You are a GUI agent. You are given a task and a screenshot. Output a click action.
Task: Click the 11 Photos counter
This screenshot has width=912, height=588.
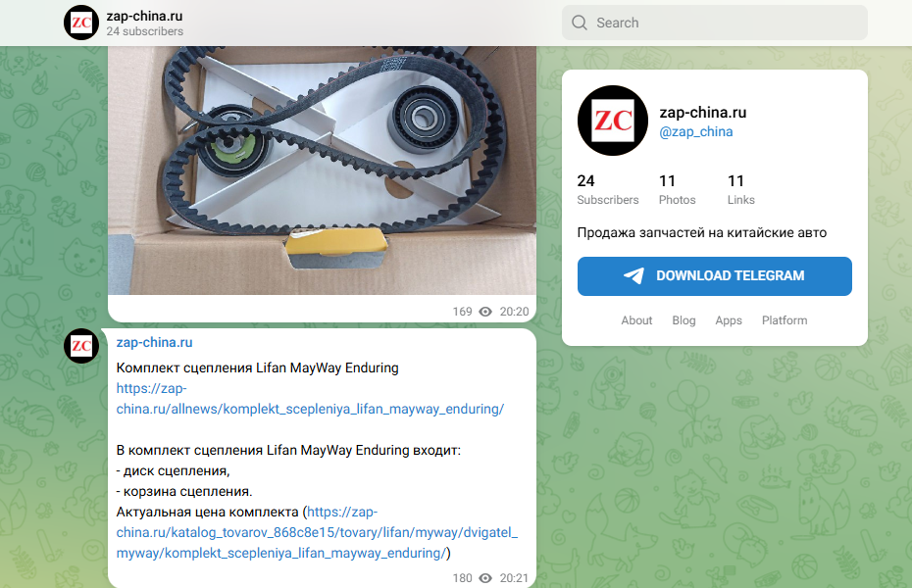[677, 189]
